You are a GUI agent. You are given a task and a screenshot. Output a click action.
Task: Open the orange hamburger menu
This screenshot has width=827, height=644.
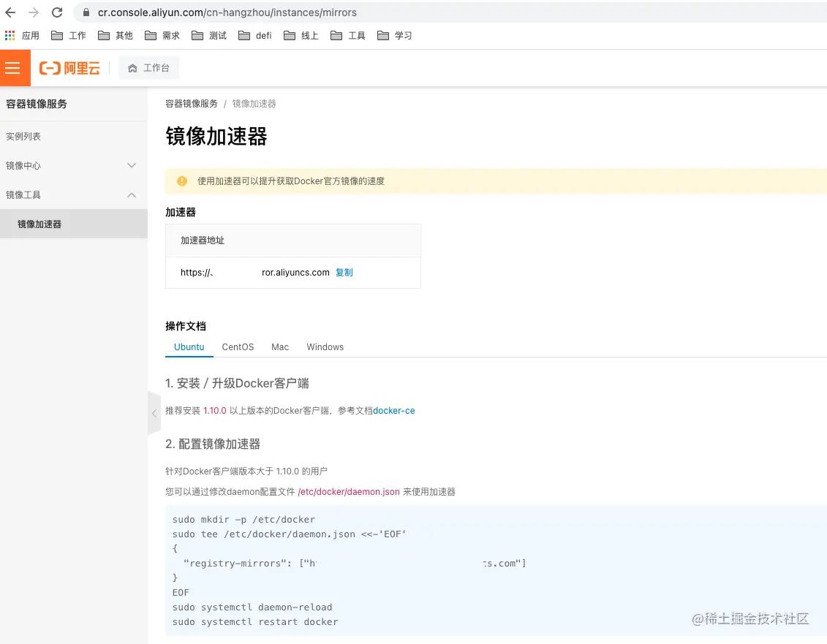click(15, 68)
